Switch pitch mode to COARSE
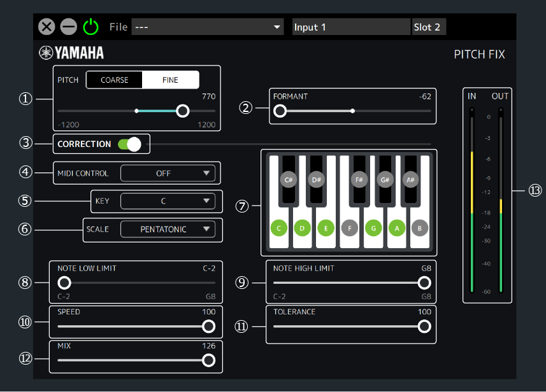 click(x=114, y=80)
